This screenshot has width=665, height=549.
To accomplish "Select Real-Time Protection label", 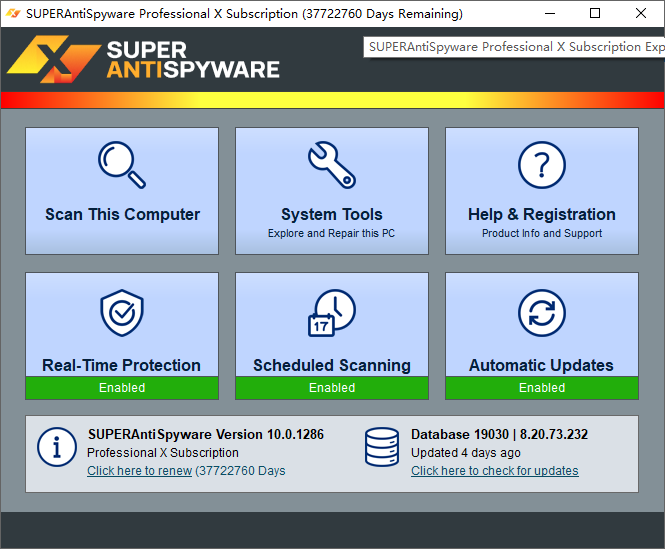I will [121, 365].
